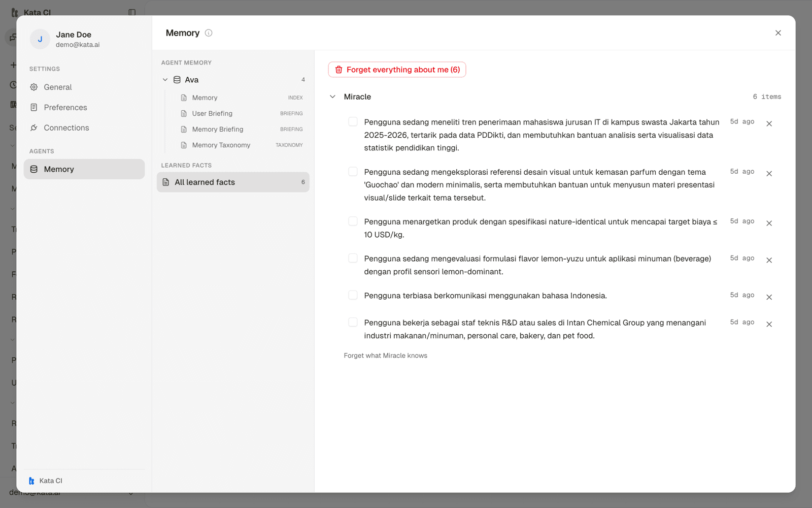Remove the Guochao perfume packaging fact
This screenshot has width=812, height=508.
769,174
